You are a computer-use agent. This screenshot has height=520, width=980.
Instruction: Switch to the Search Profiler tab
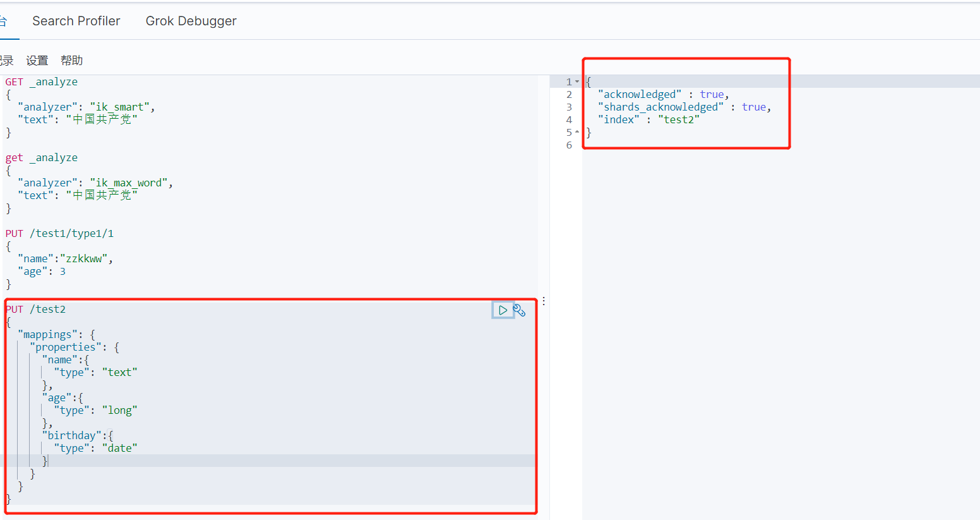pyautogui.click(x=76, y=21)
